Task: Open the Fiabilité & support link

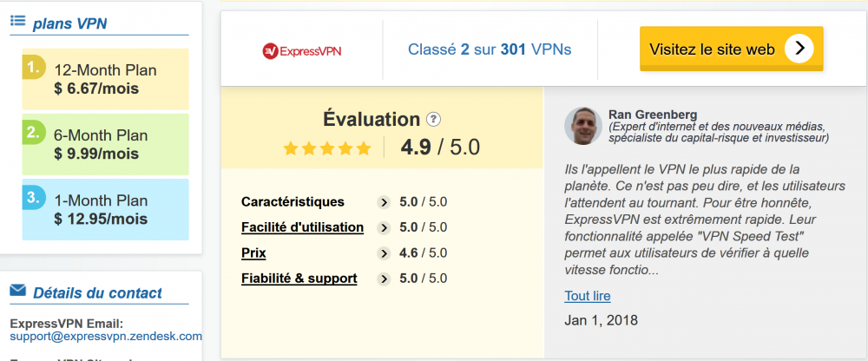Action: point(299,279)
